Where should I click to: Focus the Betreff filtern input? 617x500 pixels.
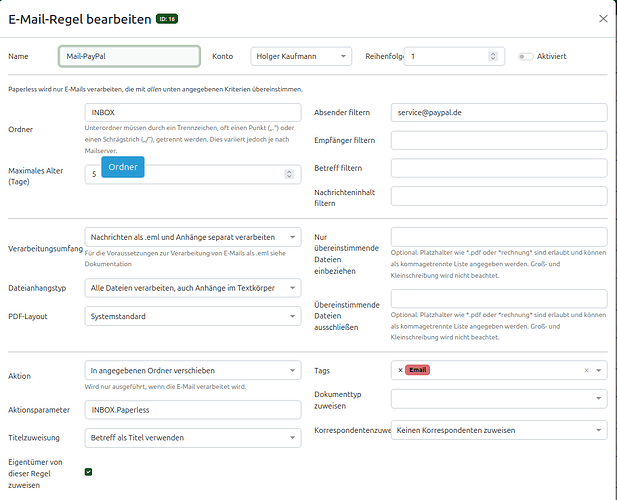pos(498,168)
